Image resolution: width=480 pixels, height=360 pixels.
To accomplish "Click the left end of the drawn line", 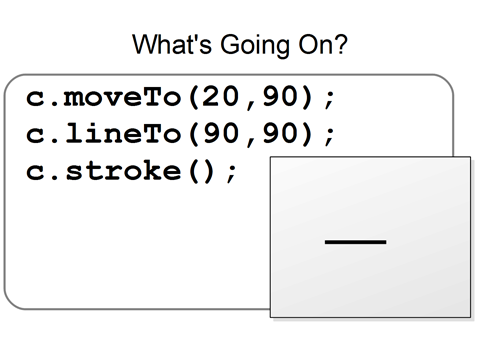I will (x=327, y=242).
